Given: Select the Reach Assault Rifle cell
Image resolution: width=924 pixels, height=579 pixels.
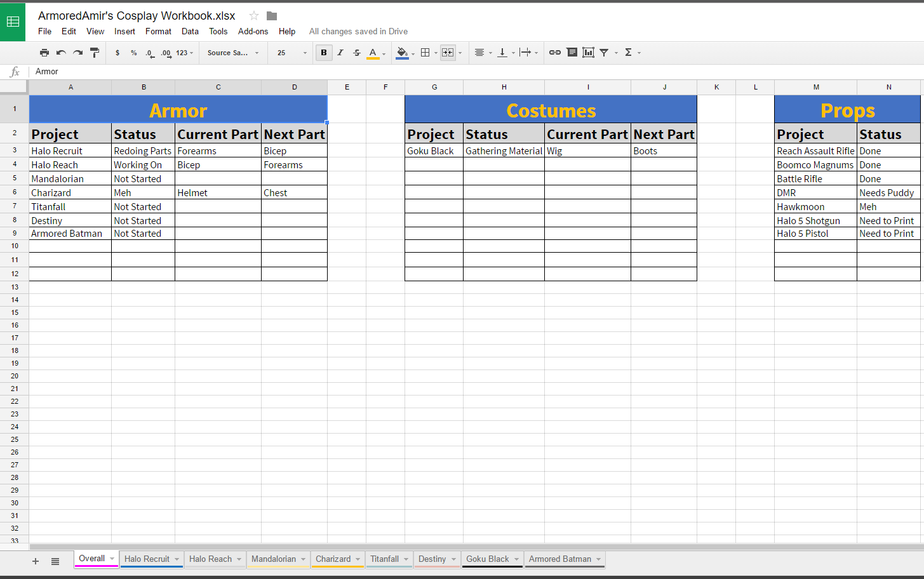Looking at the screenshot, I should (x=815, y=150).
